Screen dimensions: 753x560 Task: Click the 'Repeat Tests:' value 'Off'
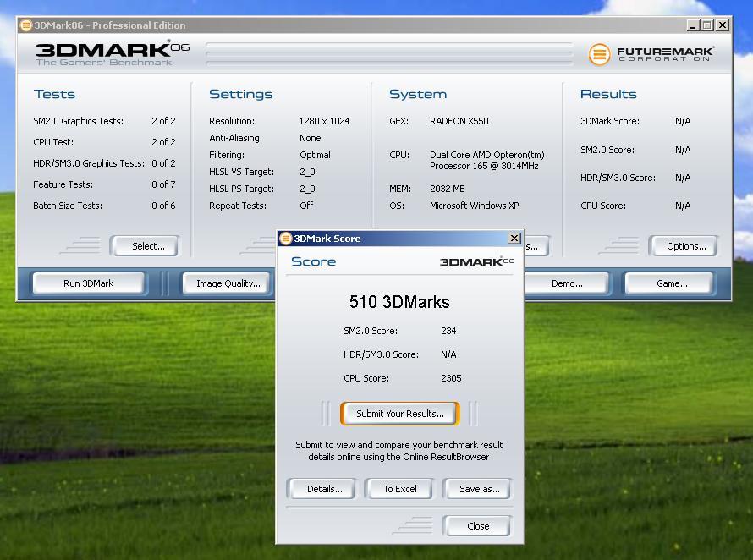coord(306,206)
